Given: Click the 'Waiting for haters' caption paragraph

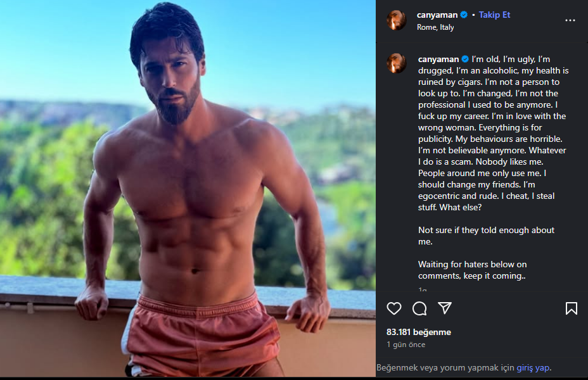Looking at the screenshot, I should point(472,270).
